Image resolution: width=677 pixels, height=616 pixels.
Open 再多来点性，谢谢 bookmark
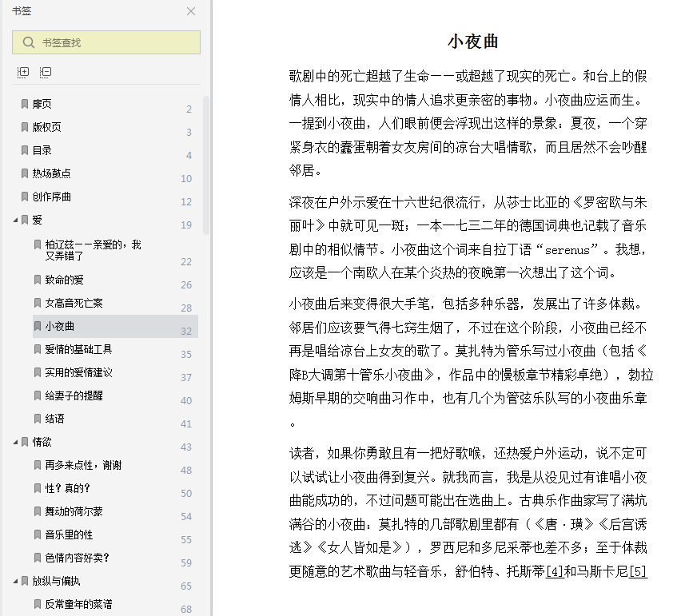[x=83, y=465]
